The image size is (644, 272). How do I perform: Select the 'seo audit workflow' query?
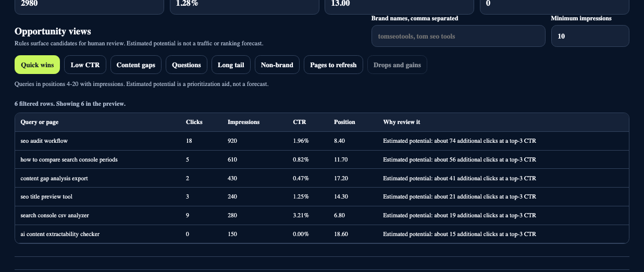point(44,141)
